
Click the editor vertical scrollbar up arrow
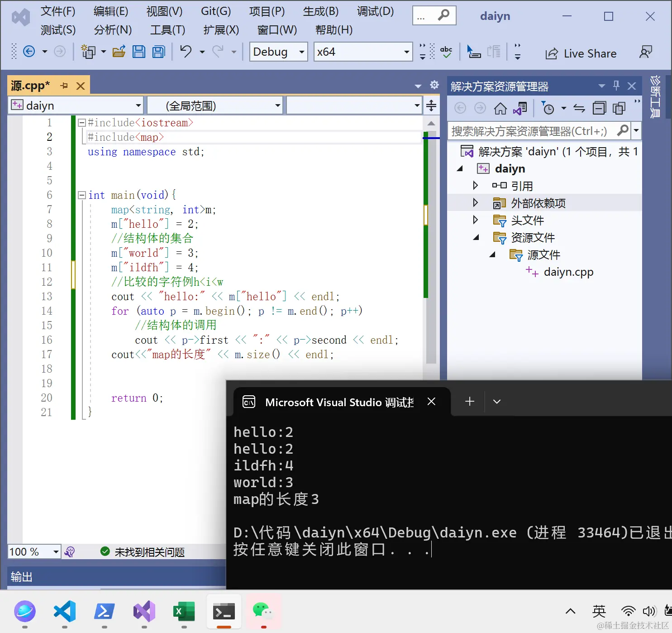click(x=431, y=123)
